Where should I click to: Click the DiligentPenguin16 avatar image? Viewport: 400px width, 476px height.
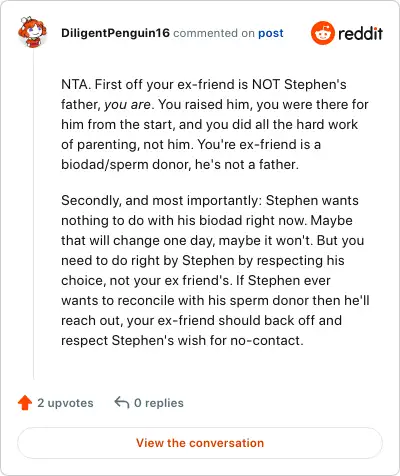(x=32, y=32)
